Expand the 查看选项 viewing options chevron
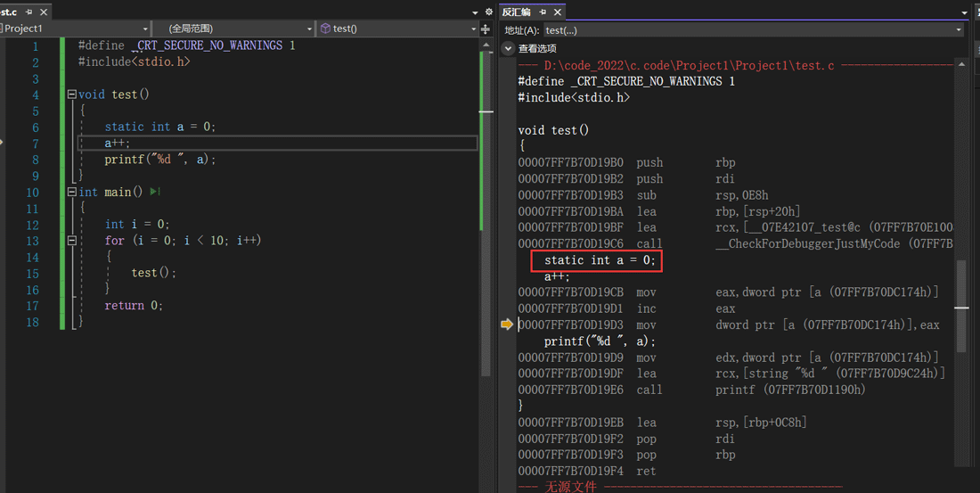Screen dimensions: 980x493 click(508, 48)
